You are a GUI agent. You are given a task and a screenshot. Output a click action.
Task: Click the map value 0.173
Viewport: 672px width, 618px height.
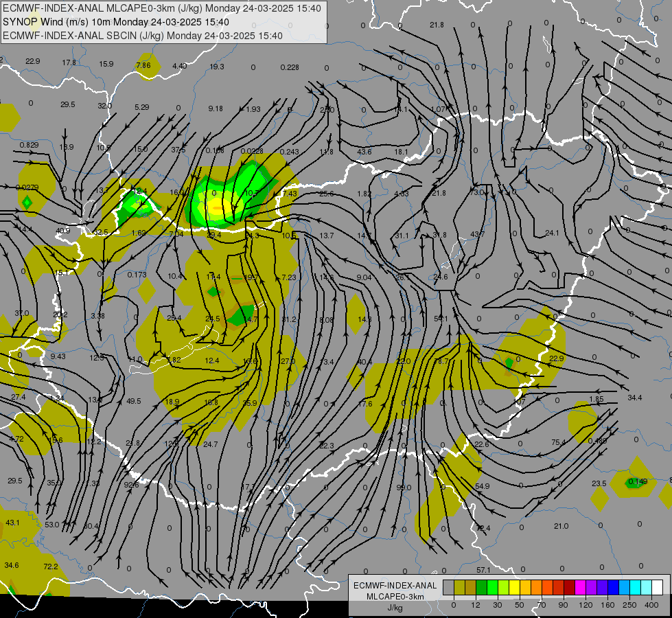tap(137, 275)
